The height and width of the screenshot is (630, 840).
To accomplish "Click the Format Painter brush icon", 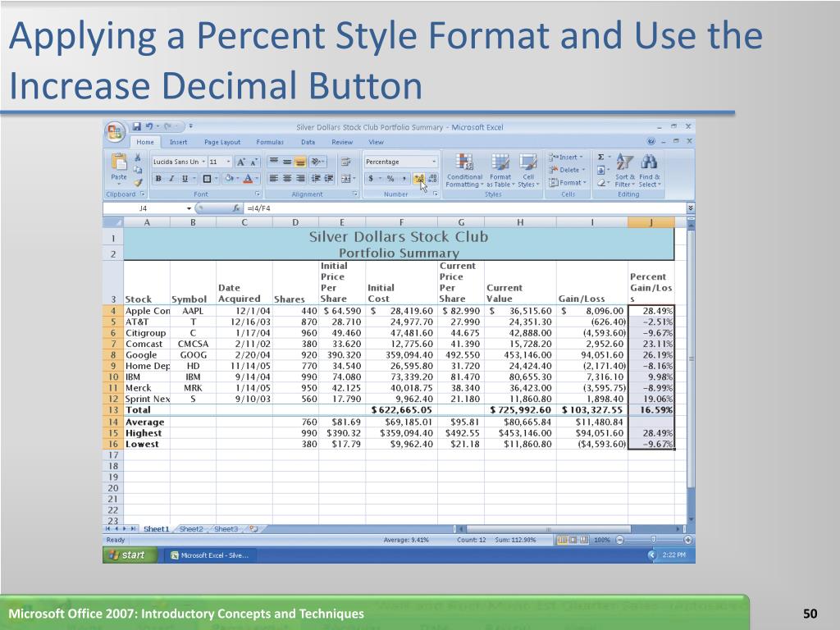I will point(138,183).
